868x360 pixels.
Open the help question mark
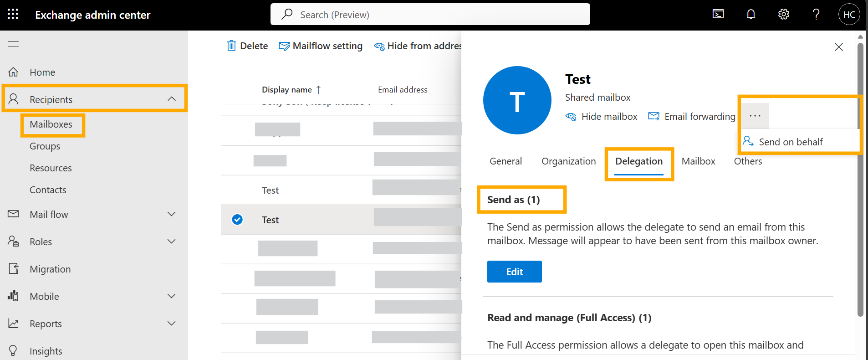816,15
